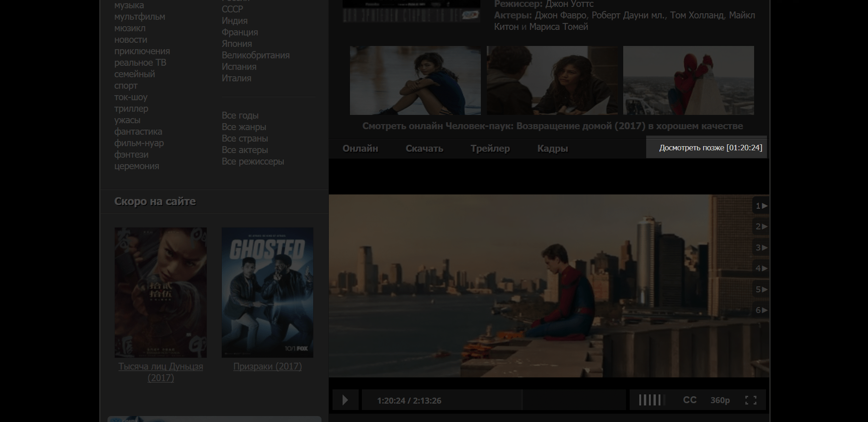
Task: Open actress Мариса Томей page
Action: pyautogui.click(x=558, y=27)
